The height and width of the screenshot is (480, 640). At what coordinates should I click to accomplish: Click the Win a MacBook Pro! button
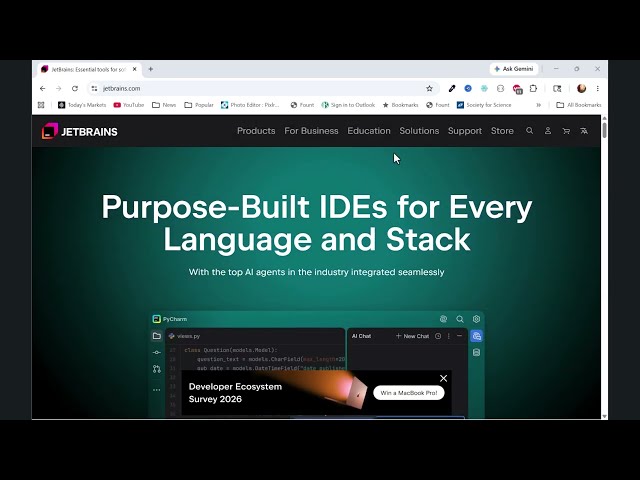(x=409, y=393)
